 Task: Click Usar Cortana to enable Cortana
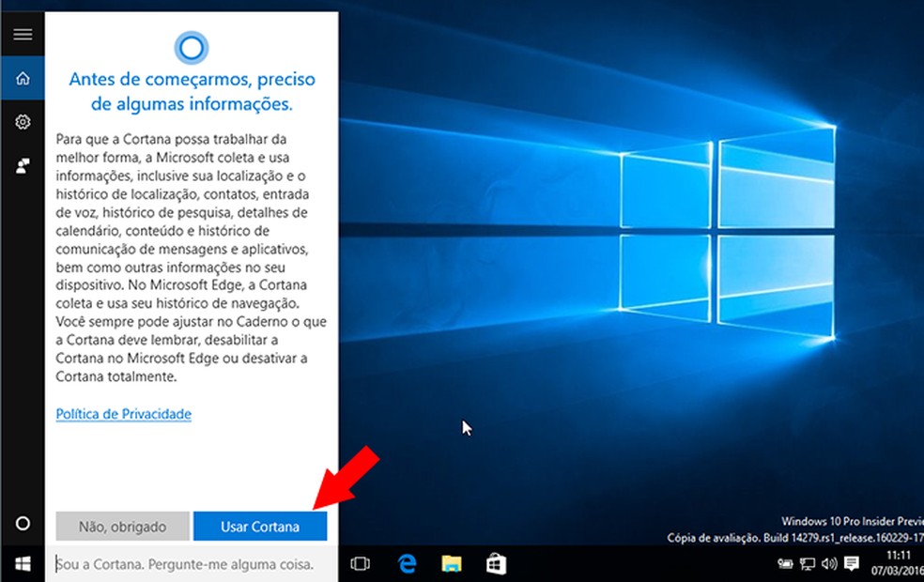point(260,526)
